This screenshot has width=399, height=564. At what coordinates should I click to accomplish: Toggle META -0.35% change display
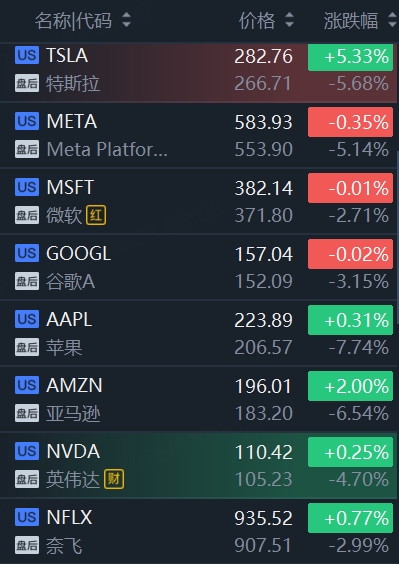pos(350,122)
